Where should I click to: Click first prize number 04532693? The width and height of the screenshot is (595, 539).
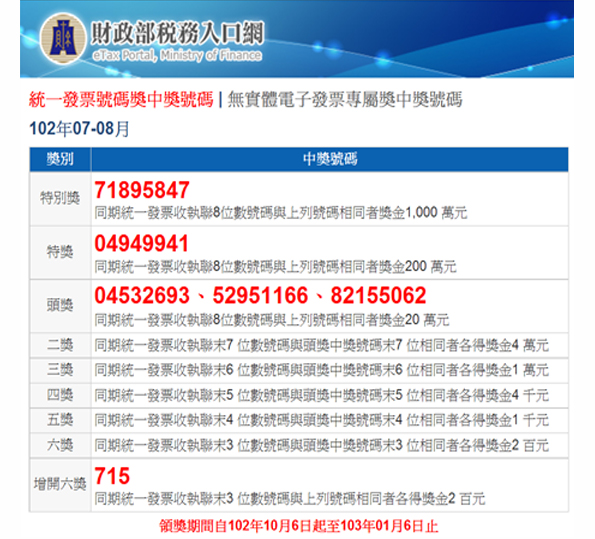[142, 295]
